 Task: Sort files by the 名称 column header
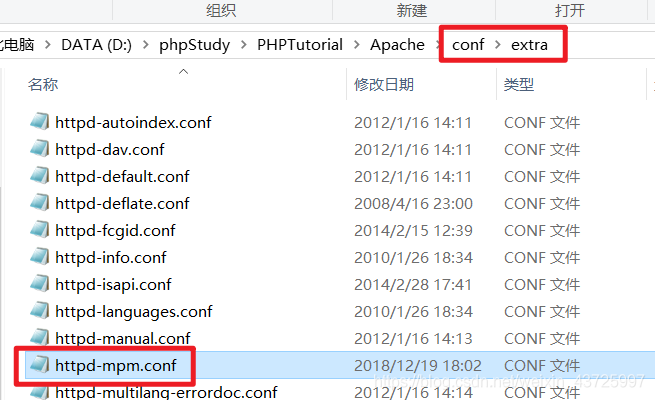coord(43,85)
